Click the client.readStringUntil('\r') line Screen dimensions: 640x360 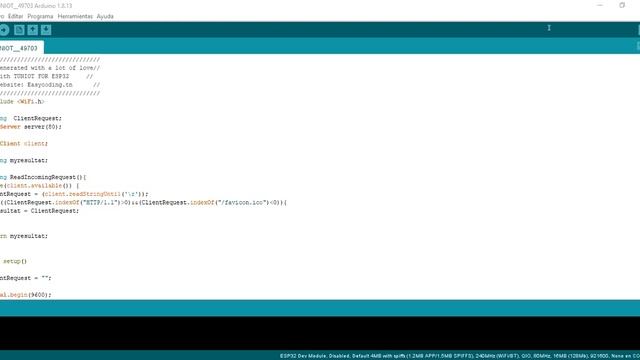coord(74,194)
